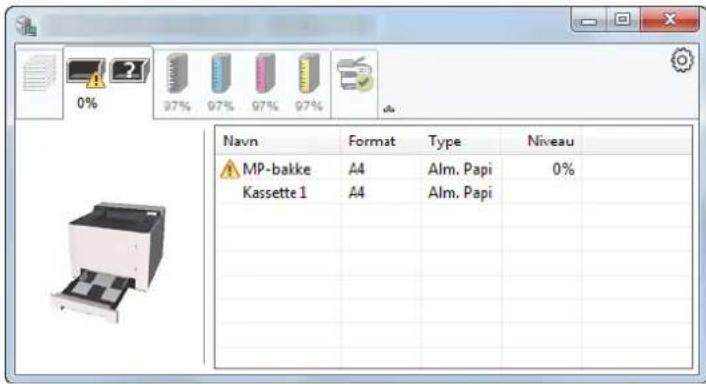This screenshot has height=384, width=706.
Task: Close the status monitor window
Action: (x=670, y=19)
